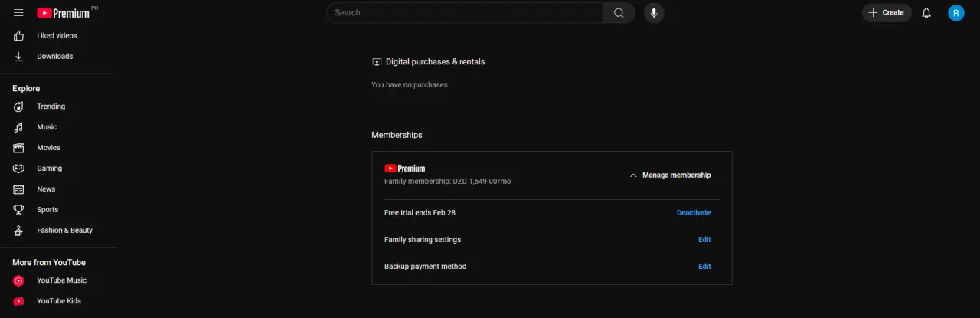The height and width of the screenshot is (318, 980).
Task: Click the Explore section heading
Action: [x=26, y=89]
